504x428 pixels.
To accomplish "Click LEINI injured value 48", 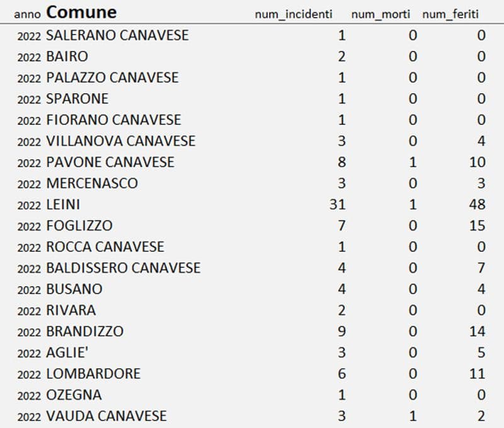I will pyautogui.click(x=477, y=204).
